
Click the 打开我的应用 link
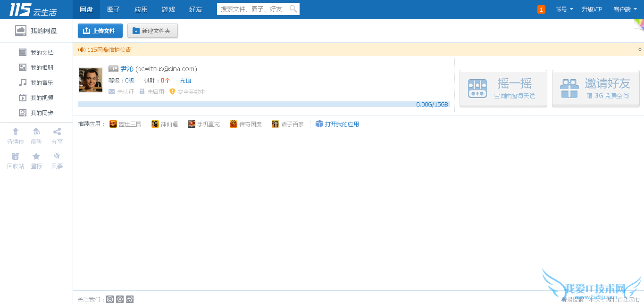click(337, 124)
